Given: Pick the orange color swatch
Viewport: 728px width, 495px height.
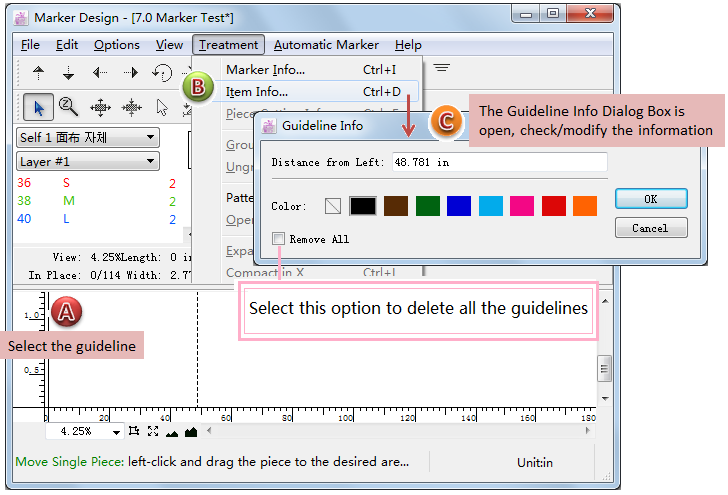Looking at the screenshot, I should click(585, 206).
